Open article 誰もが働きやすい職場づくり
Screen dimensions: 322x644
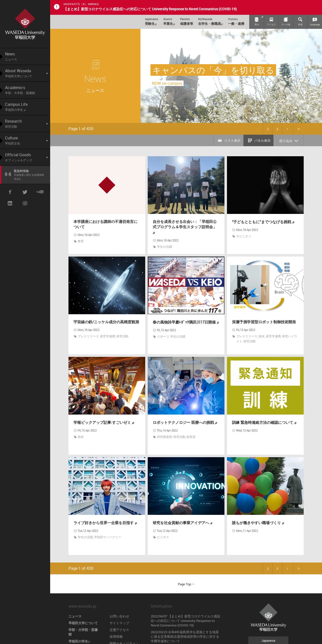point(258,523)
